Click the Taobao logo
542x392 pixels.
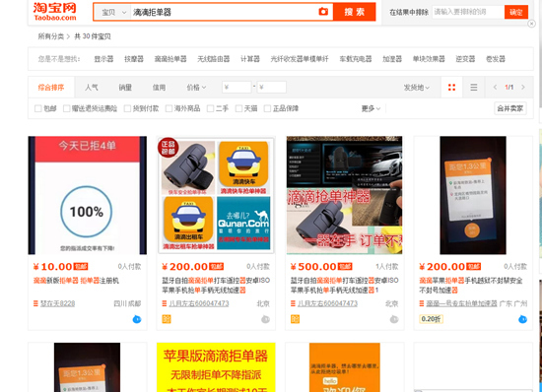(x=54, y=12)
